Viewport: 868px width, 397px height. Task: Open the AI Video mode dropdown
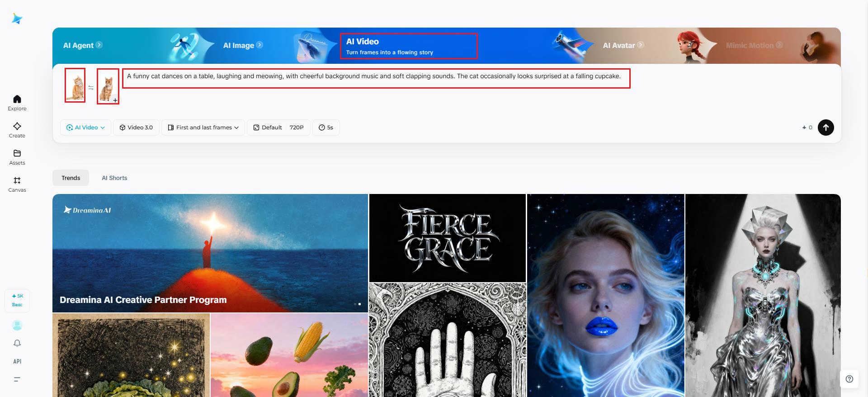coord(85,128)
